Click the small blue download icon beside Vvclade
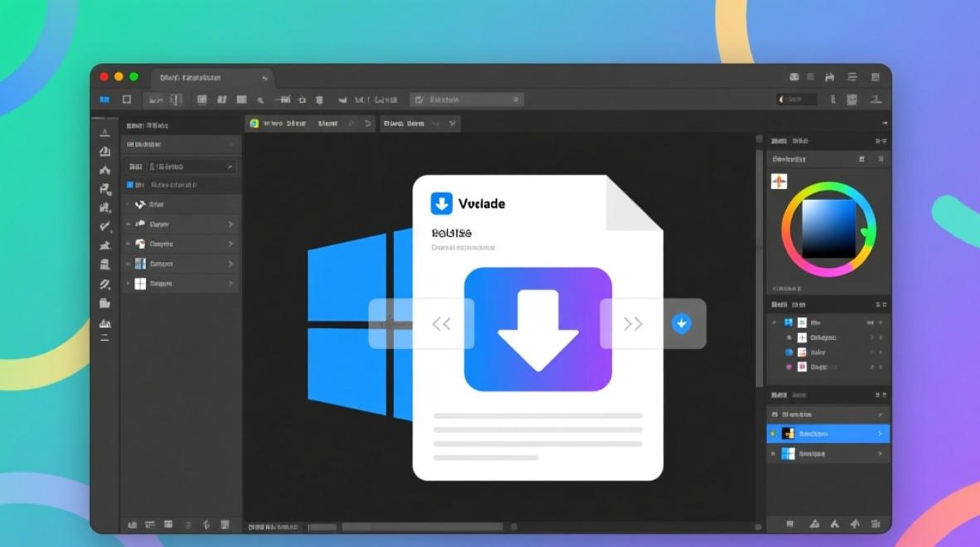 point(441,203)
